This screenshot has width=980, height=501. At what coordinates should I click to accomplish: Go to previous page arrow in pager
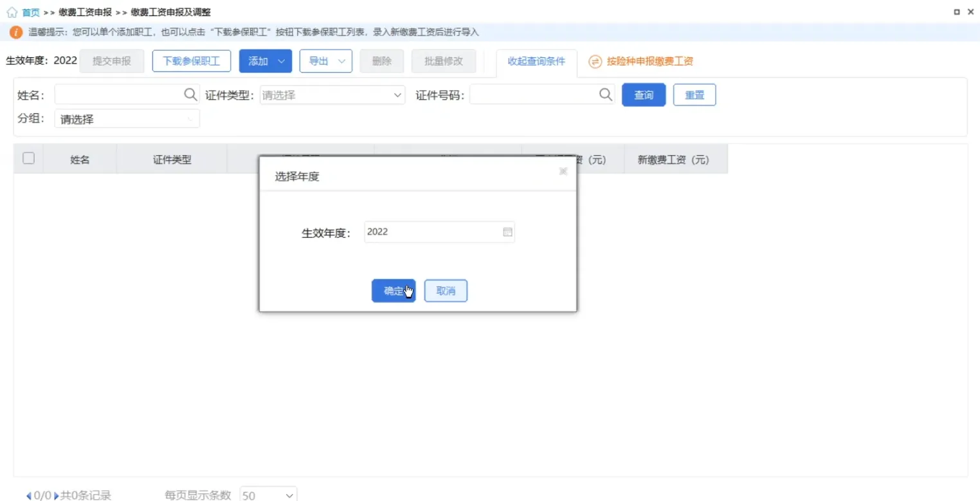coord(29,496)
